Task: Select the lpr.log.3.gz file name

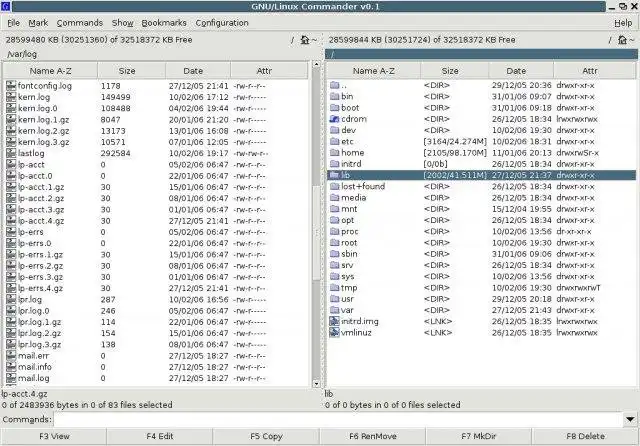Action: 40,345
